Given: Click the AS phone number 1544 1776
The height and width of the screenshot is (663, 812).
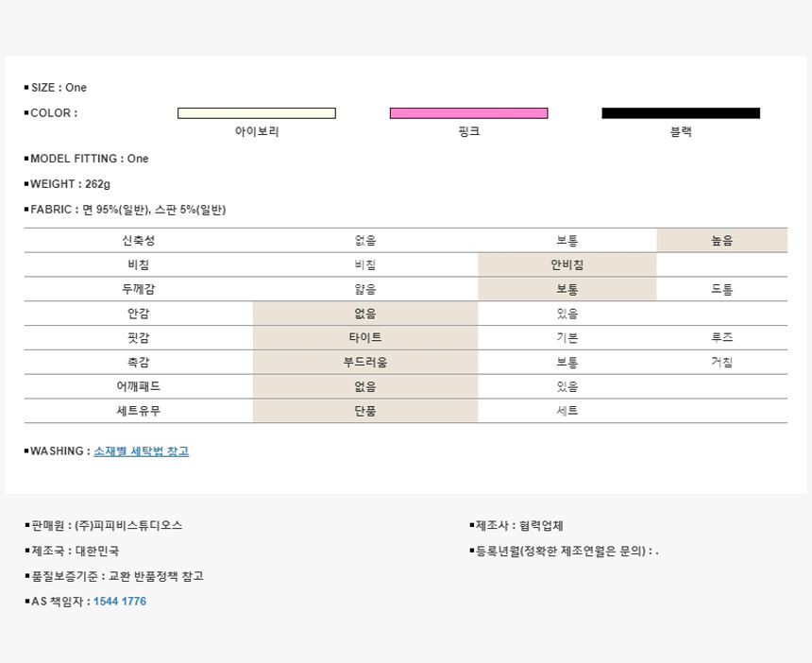Looking at the screenshot, I should pos(119,602).
